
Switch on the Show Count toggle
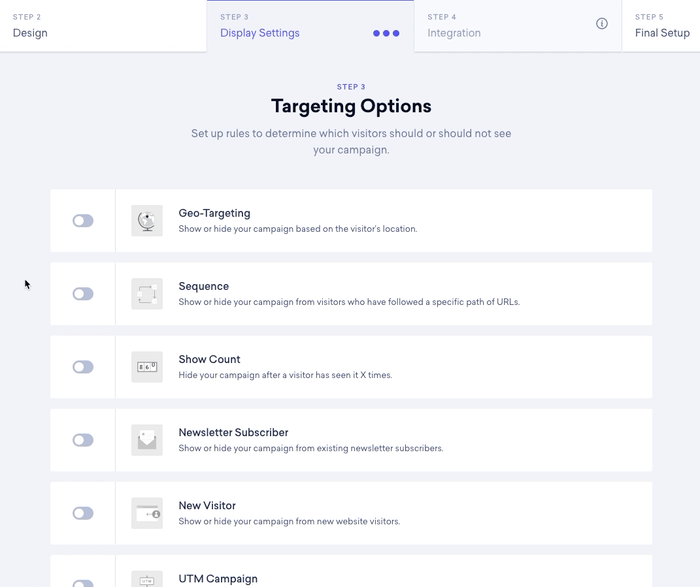click(x=83, y=367)
